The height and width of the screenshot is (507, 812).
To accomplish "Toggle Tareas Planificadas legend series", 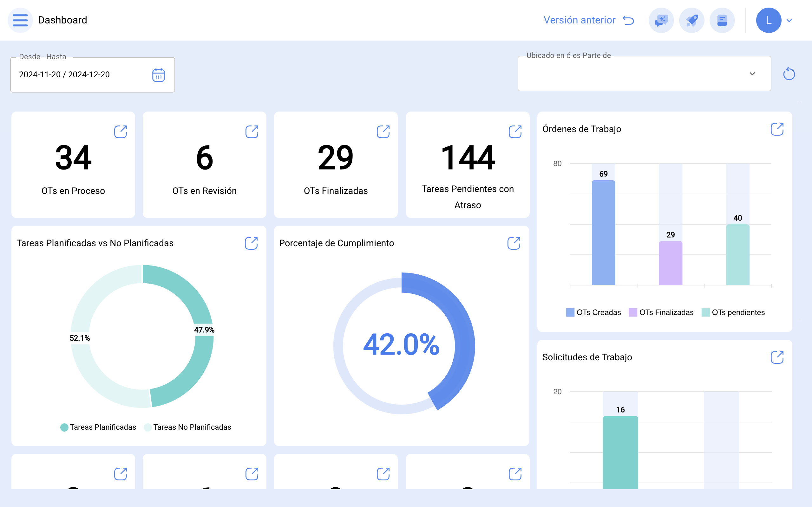I will [98, 427].
